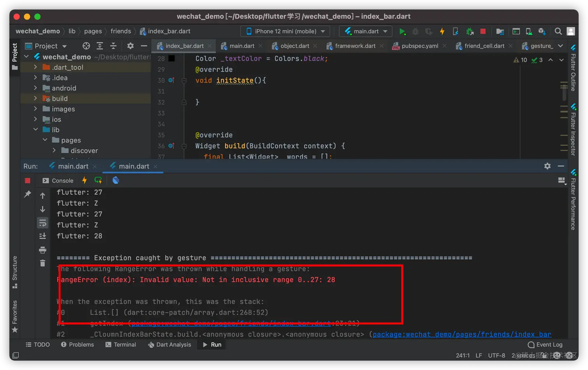Open Dart DevTools from the console toolbar
The width and height of the screenshot is (588, 370).
point(115,180)
